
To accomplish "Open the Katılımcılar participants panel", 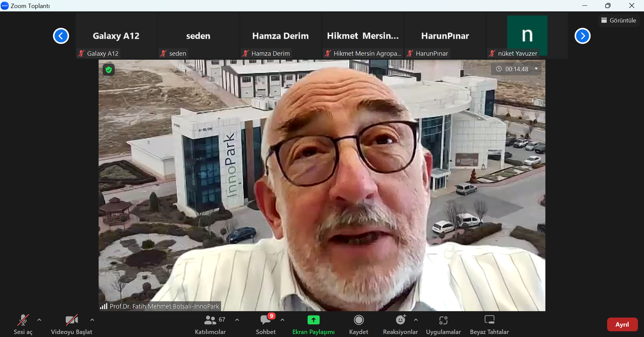I will (x=210, y=324).
